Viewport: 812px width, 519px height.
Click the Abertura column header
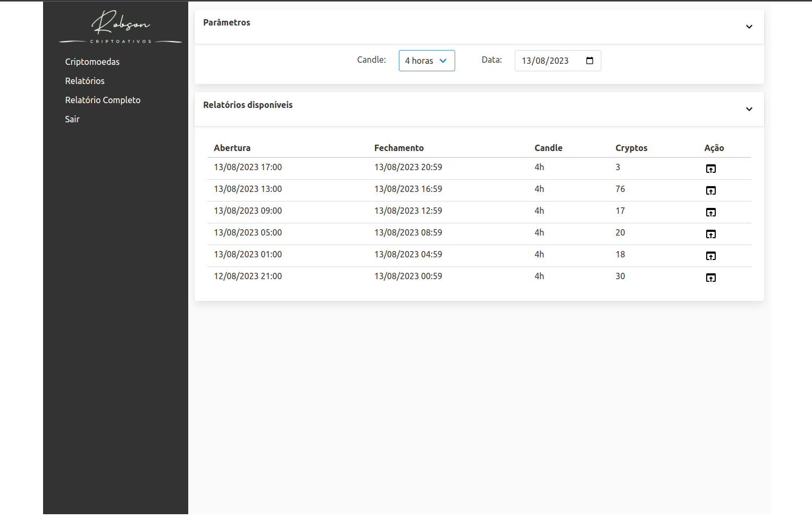(232, 148)
